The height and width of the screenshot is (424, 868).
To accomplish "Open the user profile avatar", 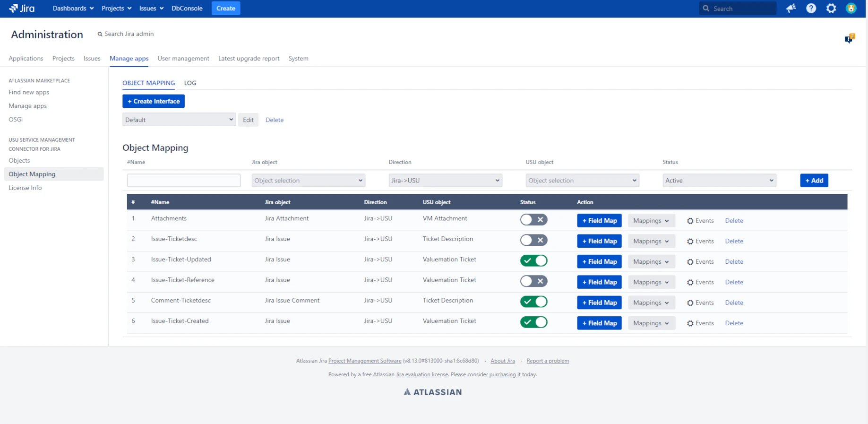I will [x=851, y=8].
